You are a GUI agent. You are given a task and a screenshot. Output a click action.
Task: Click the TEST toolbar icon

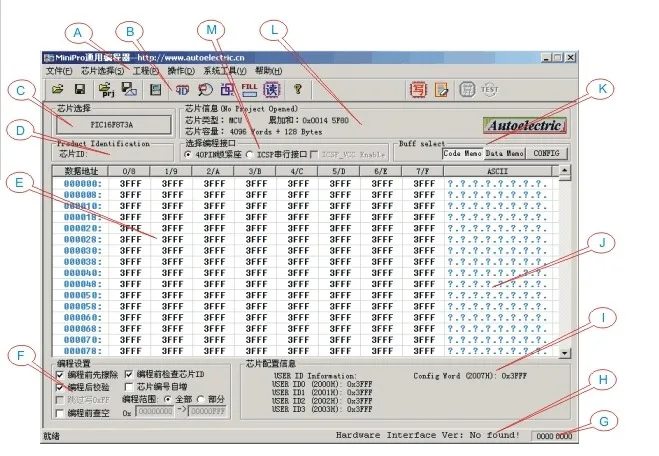click(x=489, y=90)
